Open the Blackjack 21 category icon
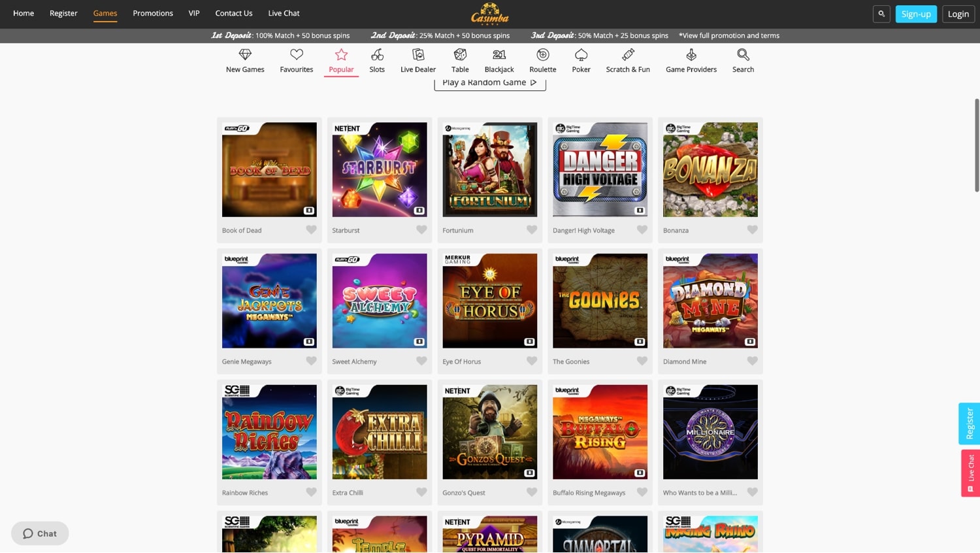Image resolution: width=980 pixels, height=553 pixels. [x=499, y=55]
